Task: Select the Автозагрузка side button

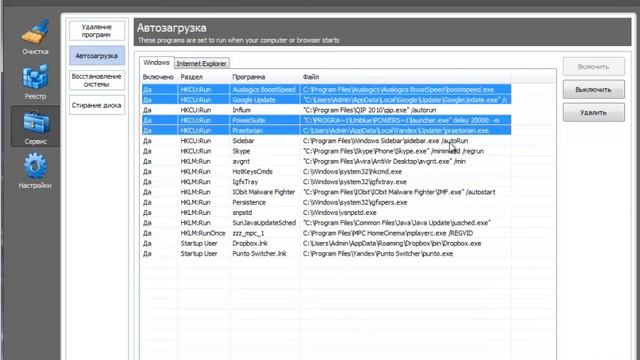Action: pos(97,56)
